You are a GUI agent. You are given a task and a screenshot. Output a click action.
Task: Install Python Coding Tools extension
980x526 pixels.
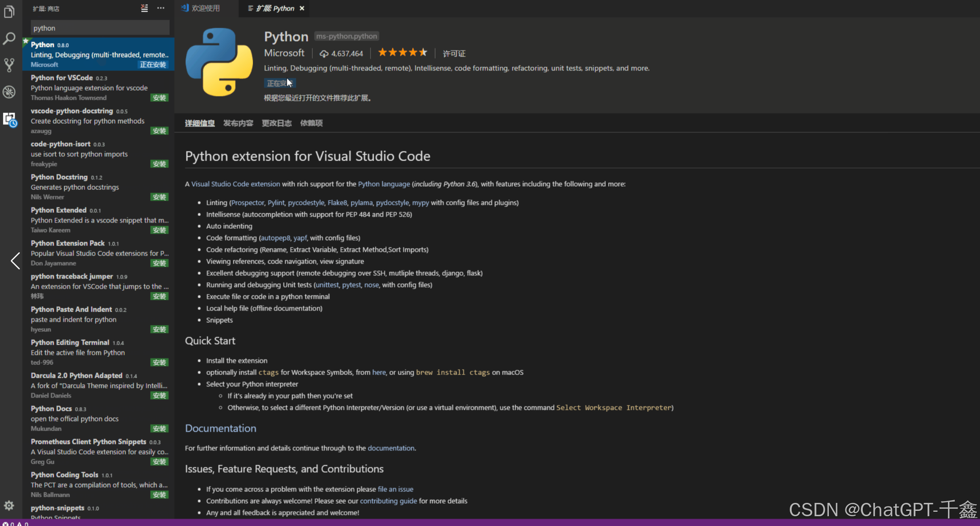point(159,495)
